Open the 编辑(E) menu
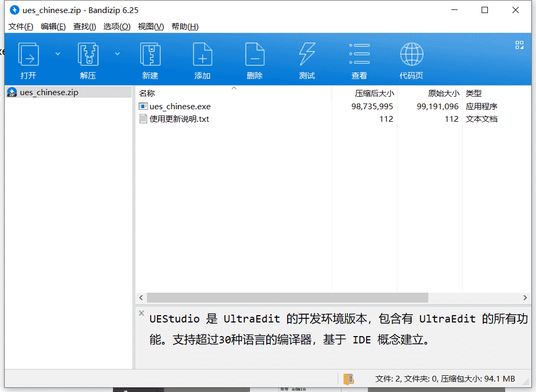 pos(53,27)
